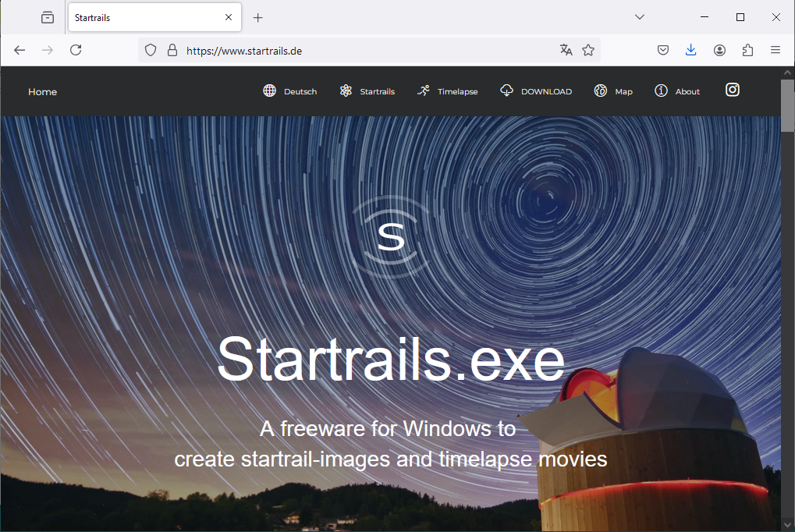Save page to Pocket
The width and height of the screenshot is (795, 532).
(x=662, y=50)
